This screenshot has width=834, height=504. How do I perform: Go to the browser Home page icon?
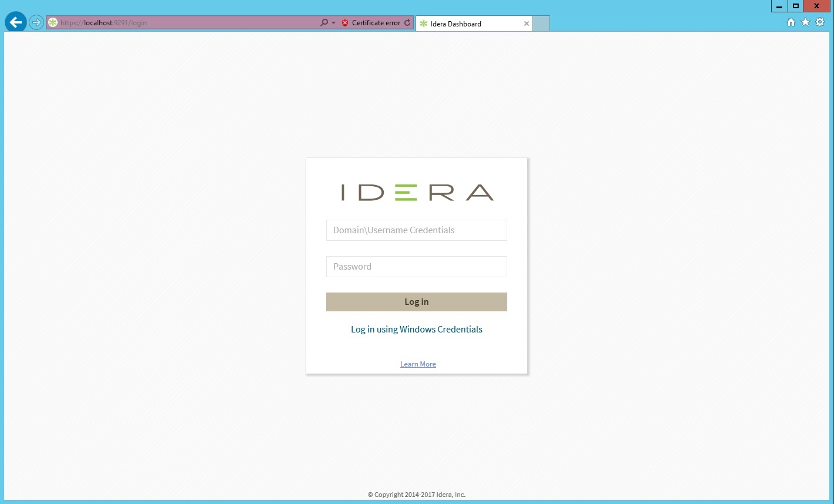pos(791,22)
